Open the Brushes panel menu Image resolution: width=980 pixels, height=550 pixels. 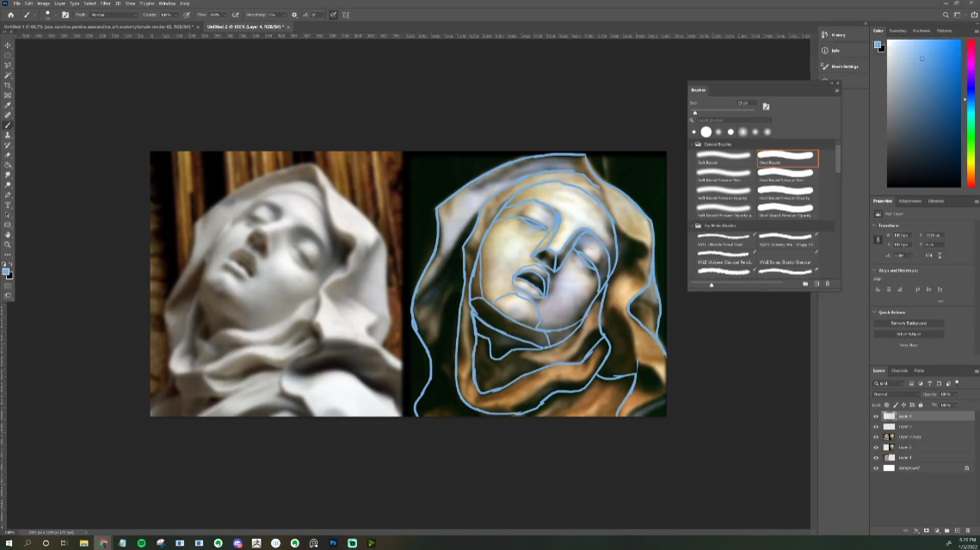click(x=837, y=90)
